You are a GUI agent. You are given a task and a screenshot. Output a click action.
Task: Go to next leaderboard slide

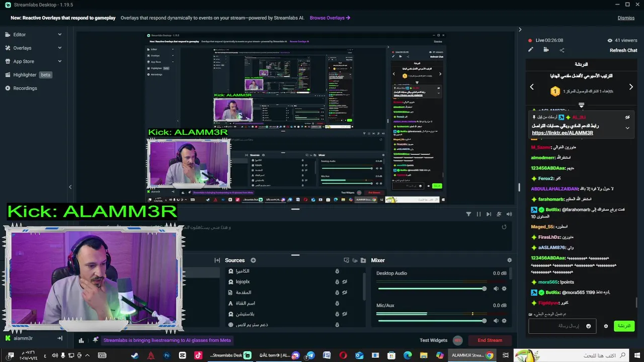[631, 87]
